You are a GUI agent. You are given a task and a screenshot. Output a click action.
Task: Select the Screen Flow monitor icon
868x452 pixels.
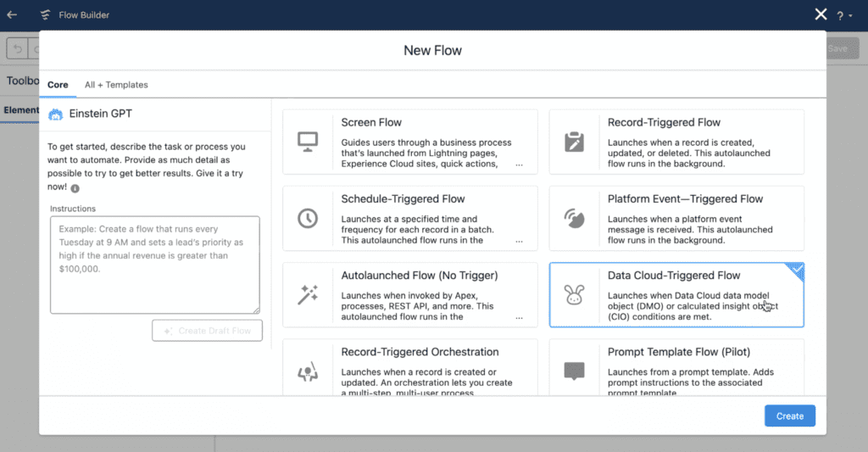coord(308,142)
